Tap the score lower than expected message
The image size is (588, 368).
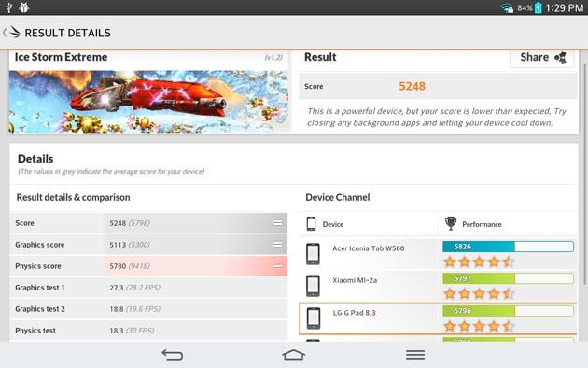click(437, 117)
